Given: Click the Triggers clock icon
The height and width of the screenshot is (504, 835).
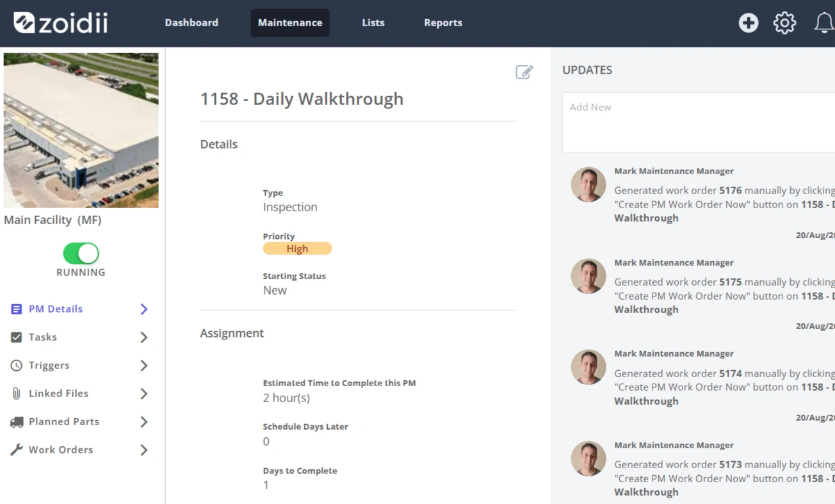Looking at the screenshot, I should point(17,365).
